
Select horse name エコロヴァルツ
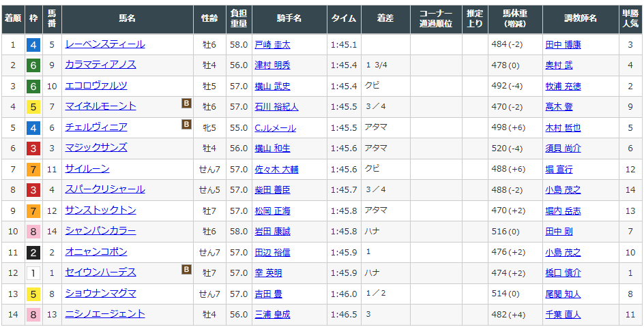(x=96, y=86)
